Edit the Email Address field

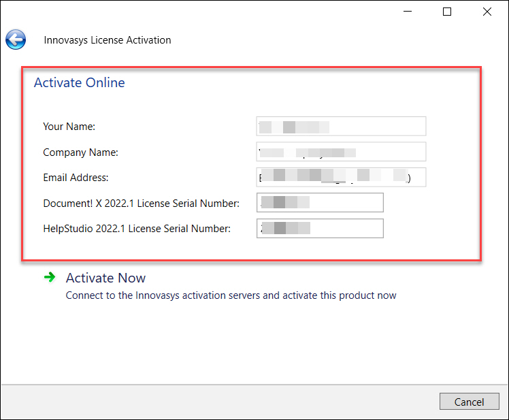(x=341, y=178)
